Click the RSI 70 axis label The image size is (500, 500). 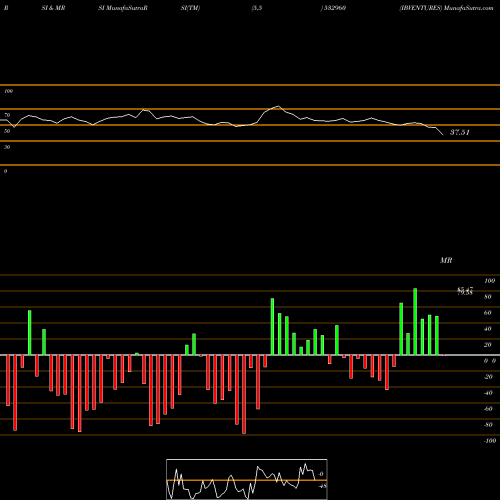(7, 115)
